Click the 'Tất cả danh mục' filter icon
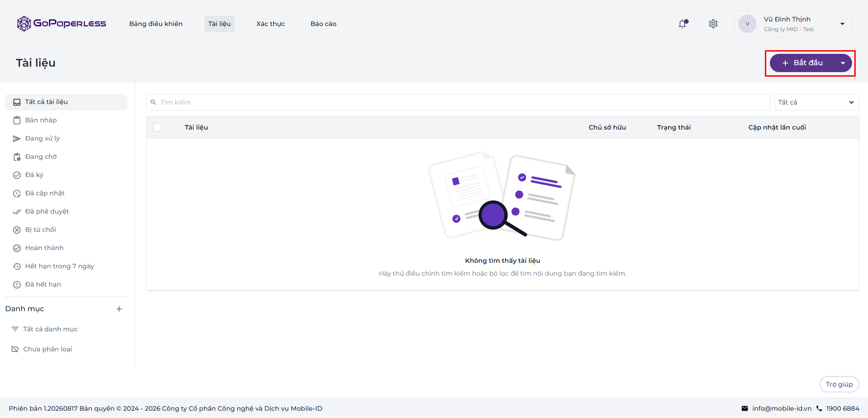This screenshot has width=868, height=418. tap(15, 329)
